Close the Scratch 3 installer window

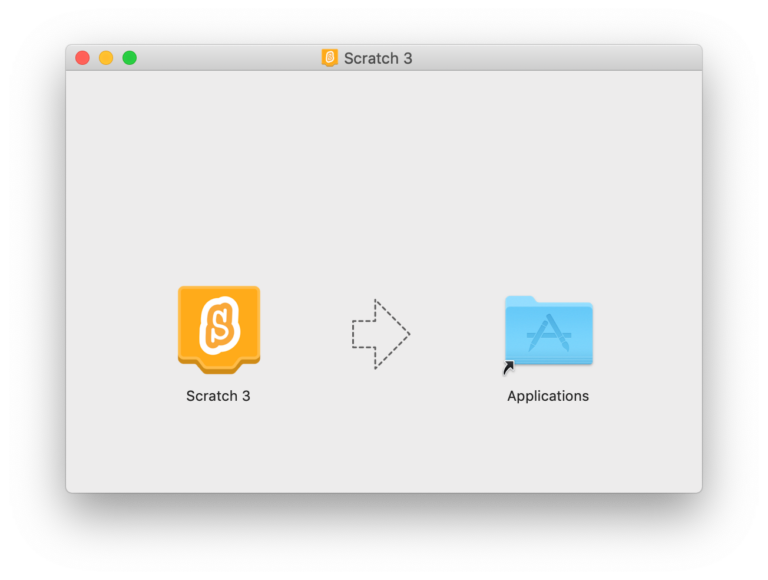point(82,58)
